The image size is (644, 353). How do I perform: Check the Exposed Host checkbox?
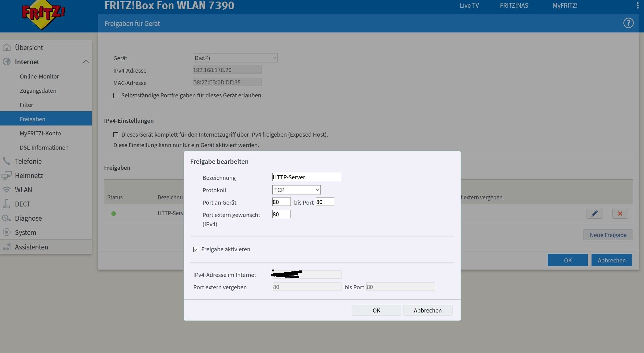pos(116,135)
